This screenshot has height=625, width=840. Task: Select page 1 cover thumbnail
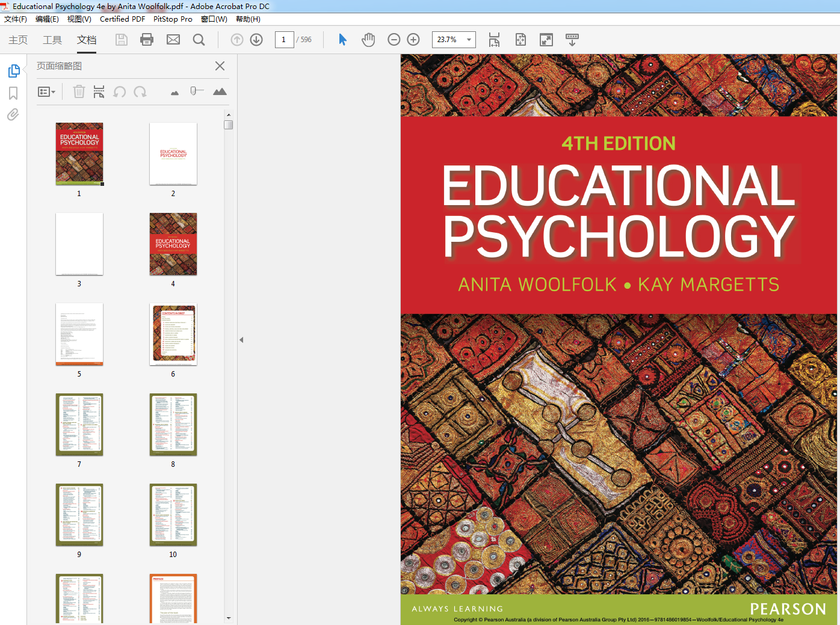coord(79,154)
